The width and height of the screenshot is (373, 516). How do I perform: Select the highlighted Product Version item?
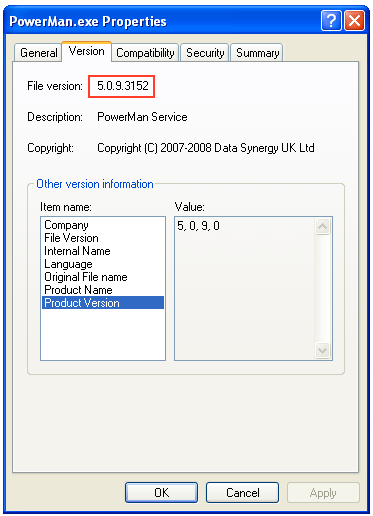click(103, 303)
